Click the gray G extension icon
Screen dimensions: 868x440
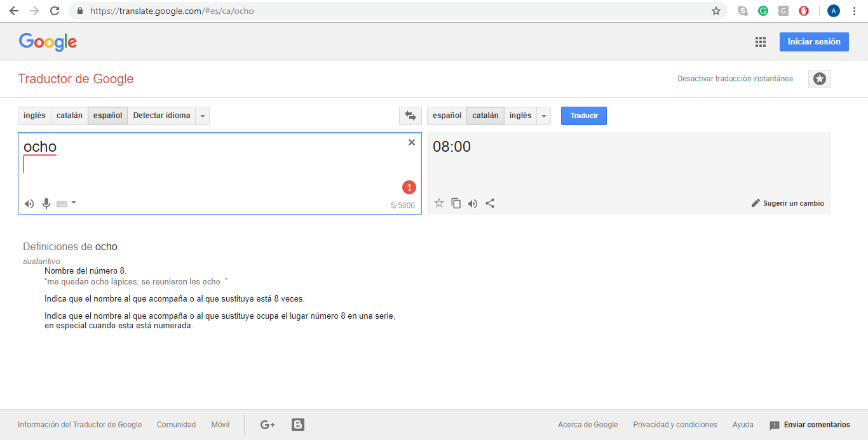pyautogui.click(x=783, y=11)
